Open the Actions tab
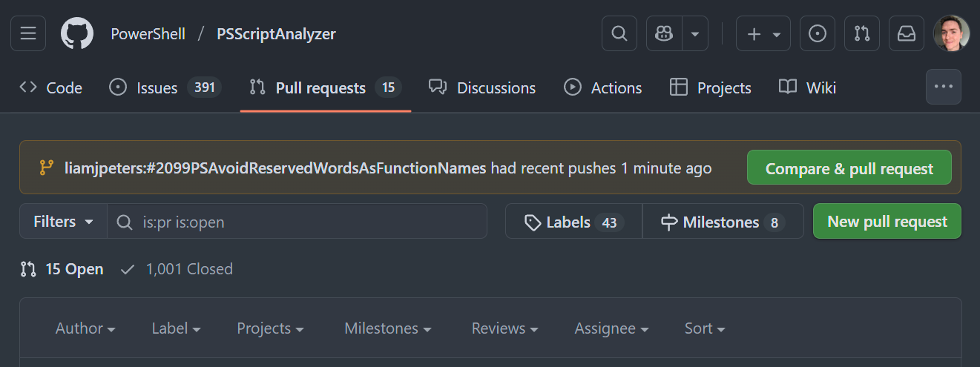Screen dimensions: 980x367 (x=602, y=87)
